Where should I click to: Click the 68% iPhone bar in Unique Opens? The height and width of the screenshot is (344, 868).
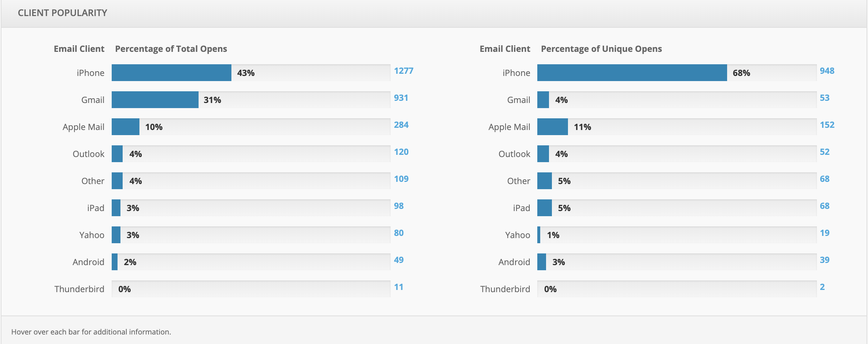[632, 73]
